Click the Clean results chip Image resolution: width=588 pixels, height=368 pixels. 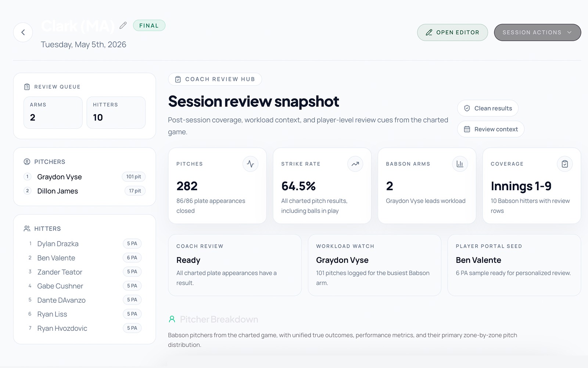point(488,108)
